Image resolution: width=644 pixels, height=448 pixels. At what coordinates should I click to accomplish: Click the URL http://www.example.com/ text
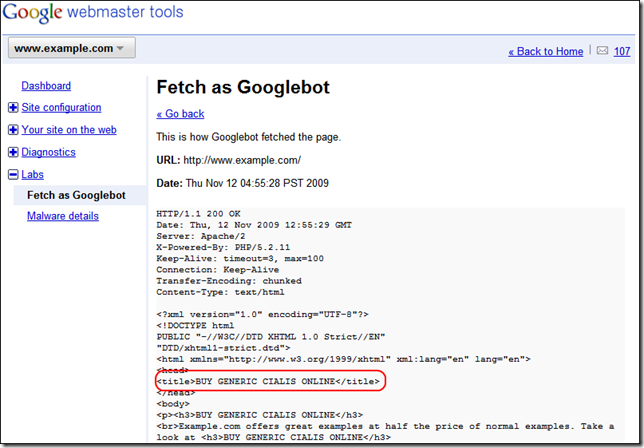(x=229, y=160)
